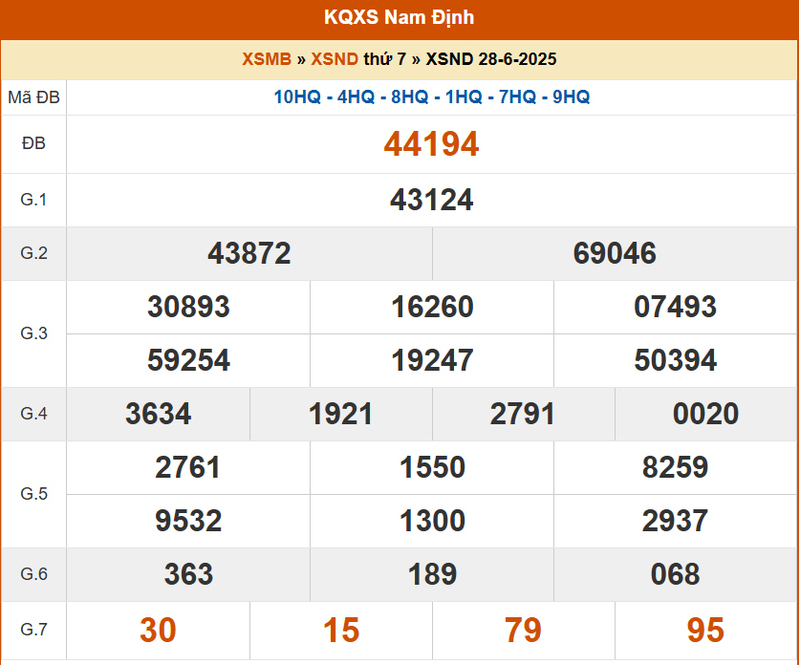Click the ĐB row label
800x665 pixels.
pyautogui.click(x=34, y=143)
